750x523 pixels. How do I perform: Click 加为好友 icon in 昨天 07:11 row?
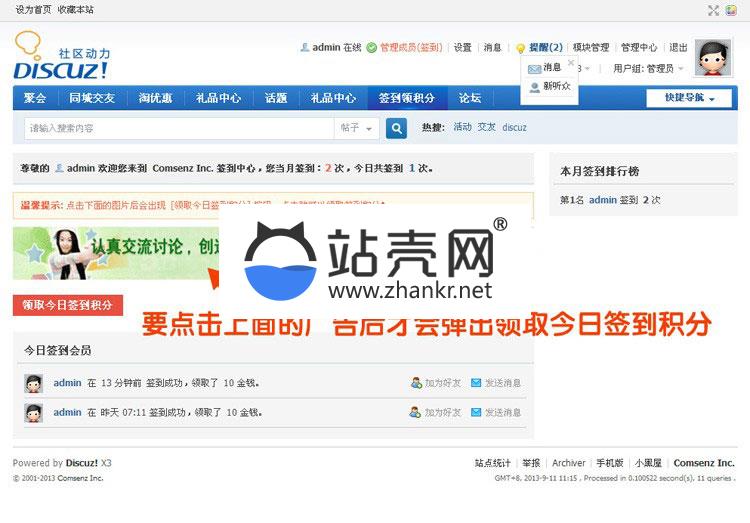(x=415, y=412)
